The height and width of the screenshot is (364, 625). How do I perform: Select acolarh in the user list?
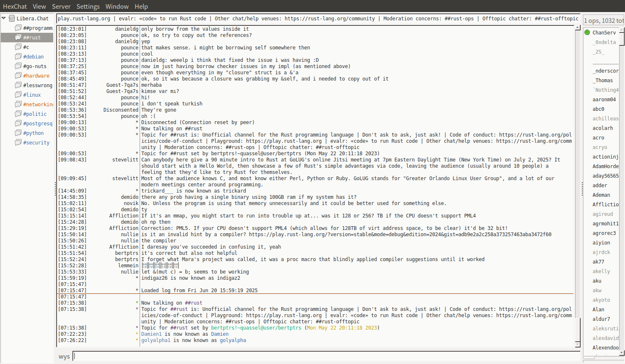[603, 128]
